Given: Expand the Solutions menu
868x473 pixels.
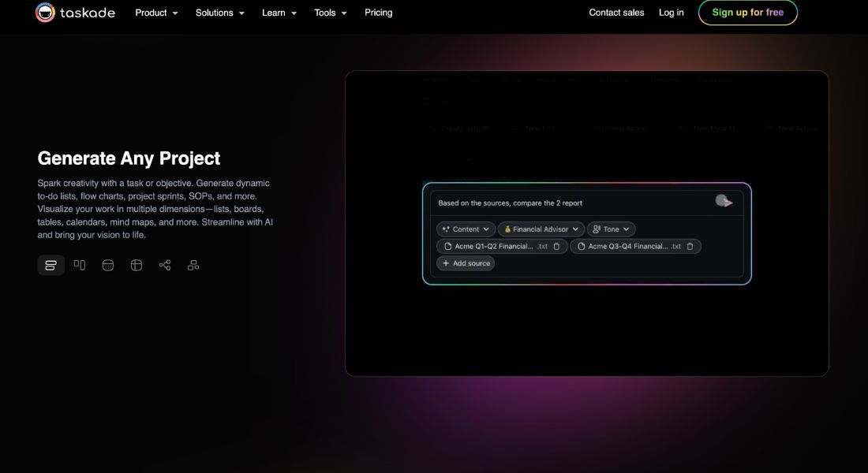Looking at the screenshot, I should click(x=220, y=13).
